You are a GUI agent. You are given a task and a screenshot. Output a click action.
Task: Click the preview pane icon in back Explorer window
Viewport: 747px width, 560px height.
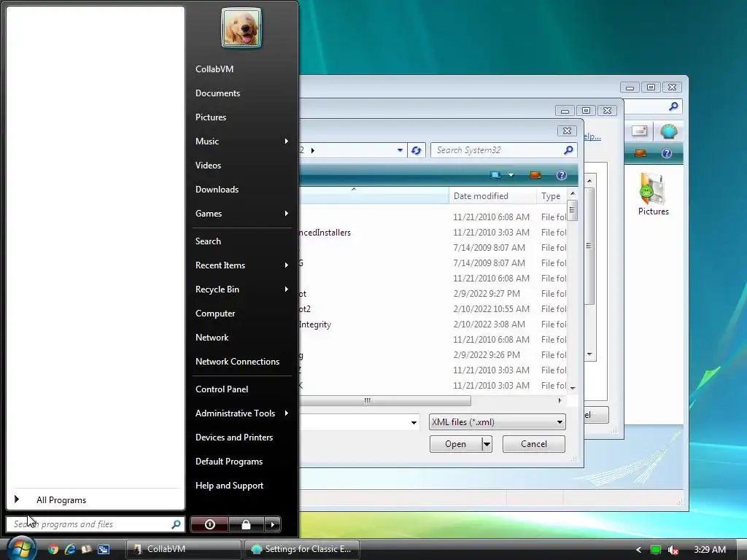click(x=640, y=153)
